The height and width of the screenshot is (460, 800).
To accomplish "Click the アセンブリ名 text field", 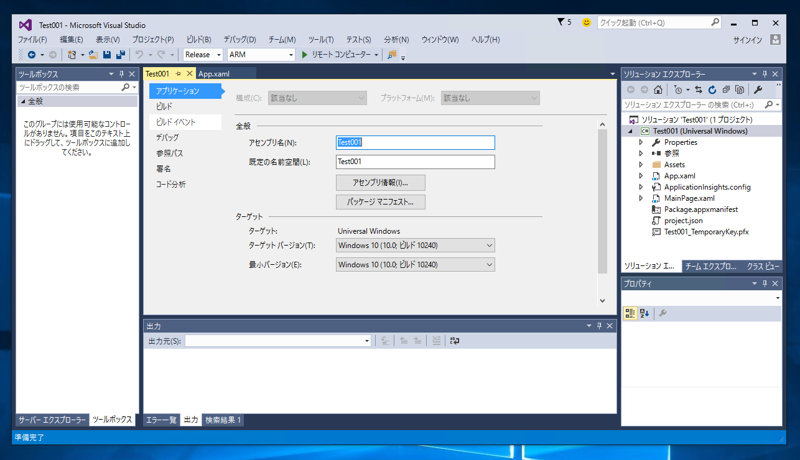I will (x=415, y=142).
